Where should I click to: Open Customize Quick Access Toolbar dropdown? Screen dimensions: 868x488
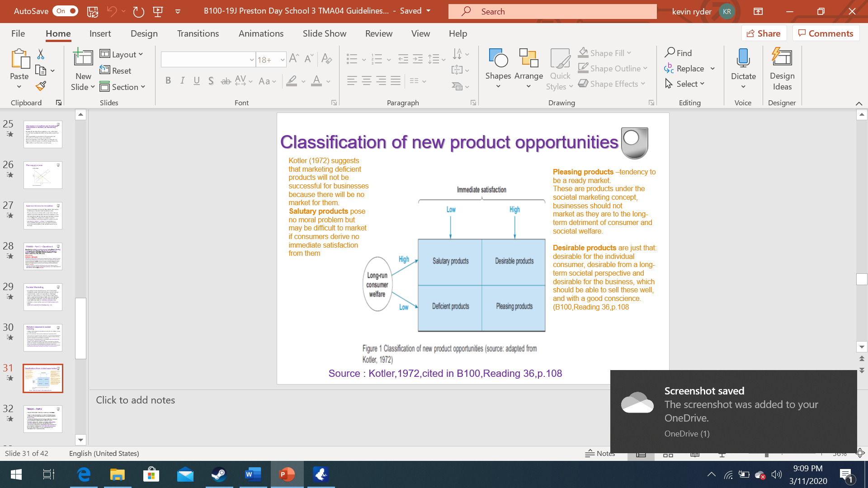(178, 12)
